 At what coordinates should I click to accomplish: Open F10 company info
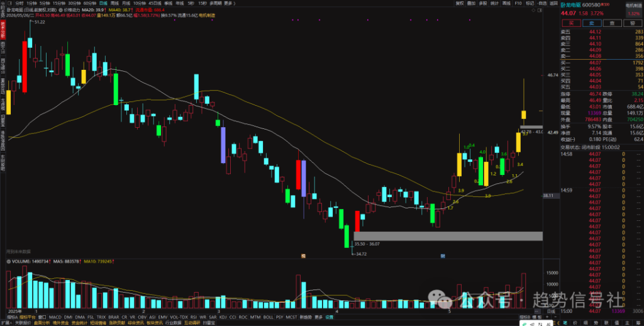pos(518,3)
